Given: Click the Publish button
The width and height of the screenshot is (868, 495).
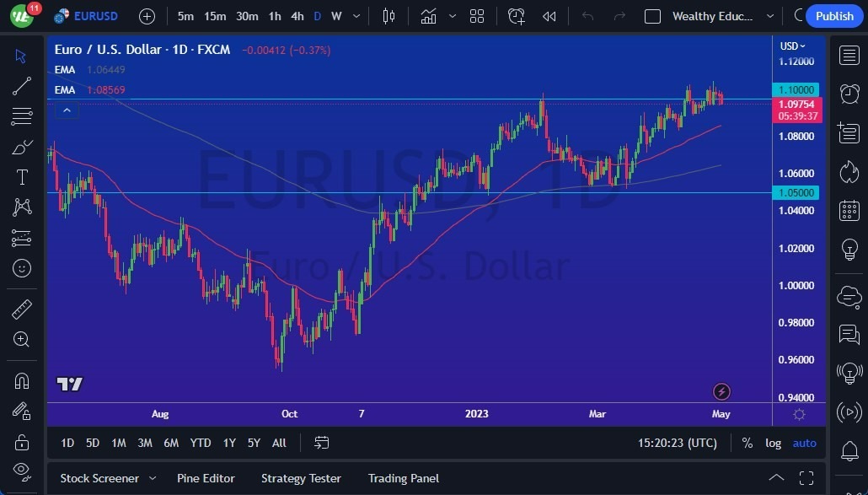Looking at the screenshot, I should [x=833, y=16].
